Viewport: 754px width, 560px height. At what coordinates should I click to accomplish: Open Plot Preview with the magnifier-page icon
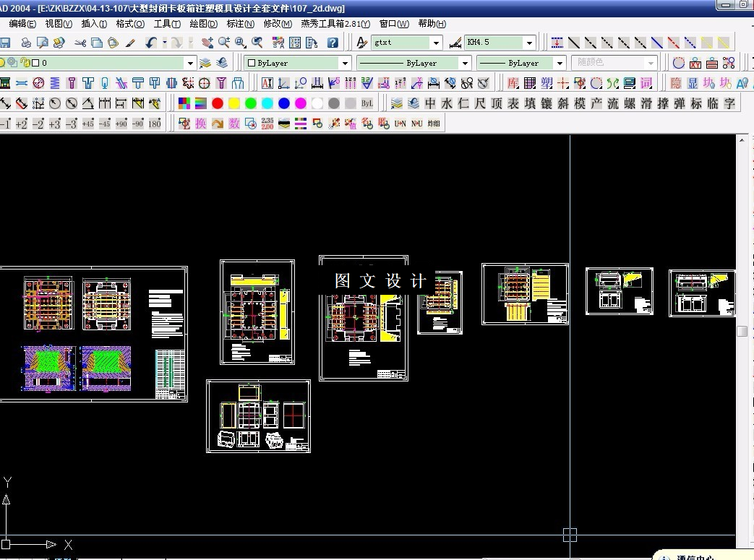coord(43,43)
